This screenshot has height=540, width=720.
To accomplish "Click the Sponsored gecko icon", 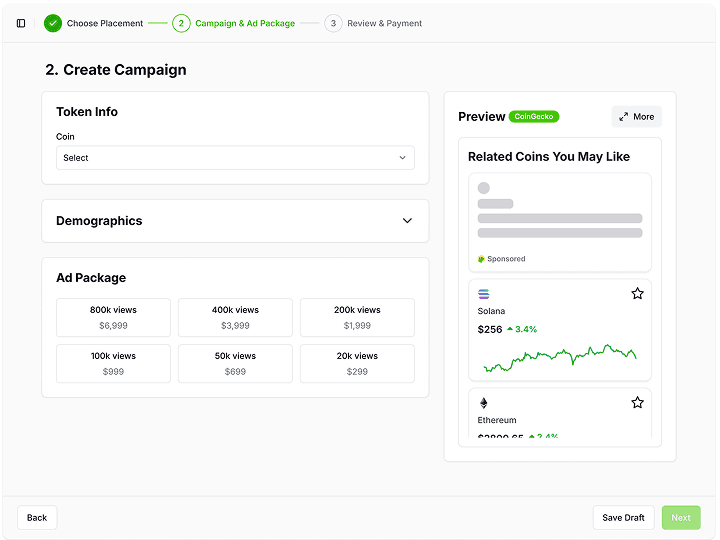I will tap(481, 259).
